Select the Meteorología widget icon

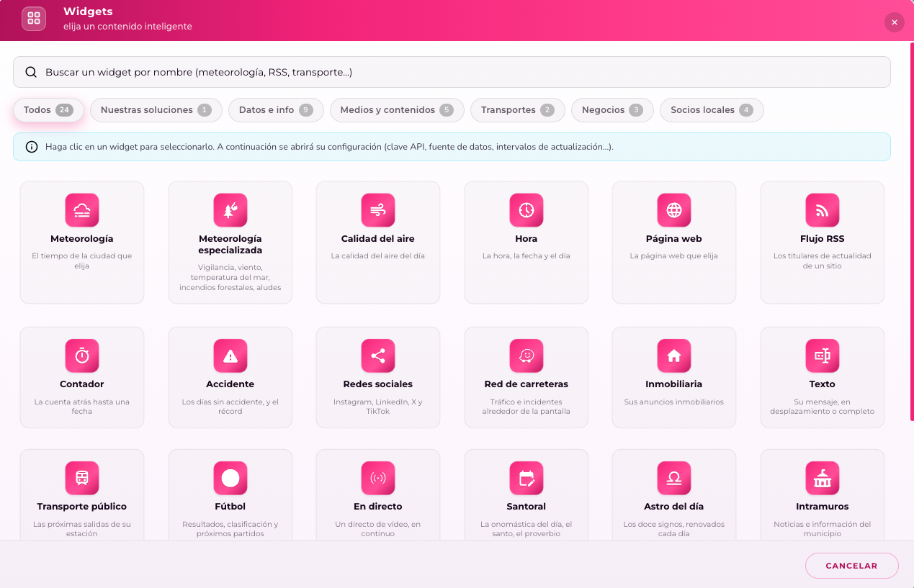pos(82,210)
